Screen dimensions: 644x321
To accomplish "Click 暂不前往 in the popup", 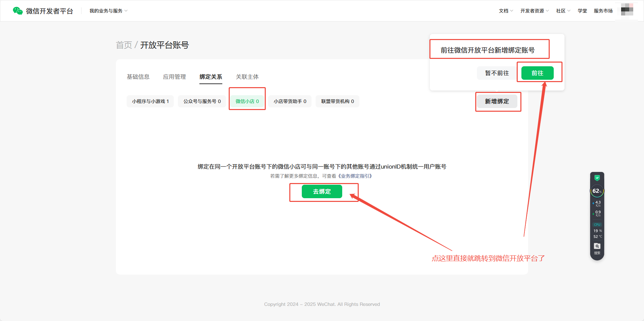I will pyautogui.click(x=497, y=73).
